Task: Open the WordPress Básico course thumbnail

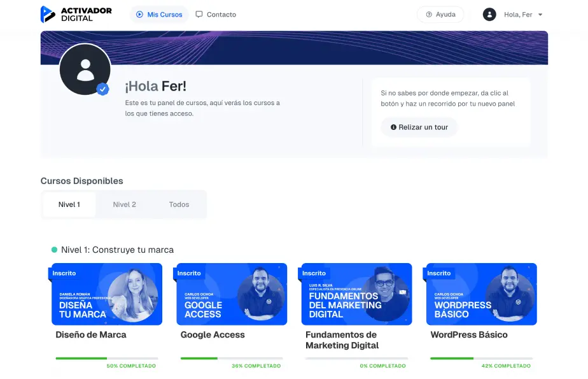Action: coord(481,294)
